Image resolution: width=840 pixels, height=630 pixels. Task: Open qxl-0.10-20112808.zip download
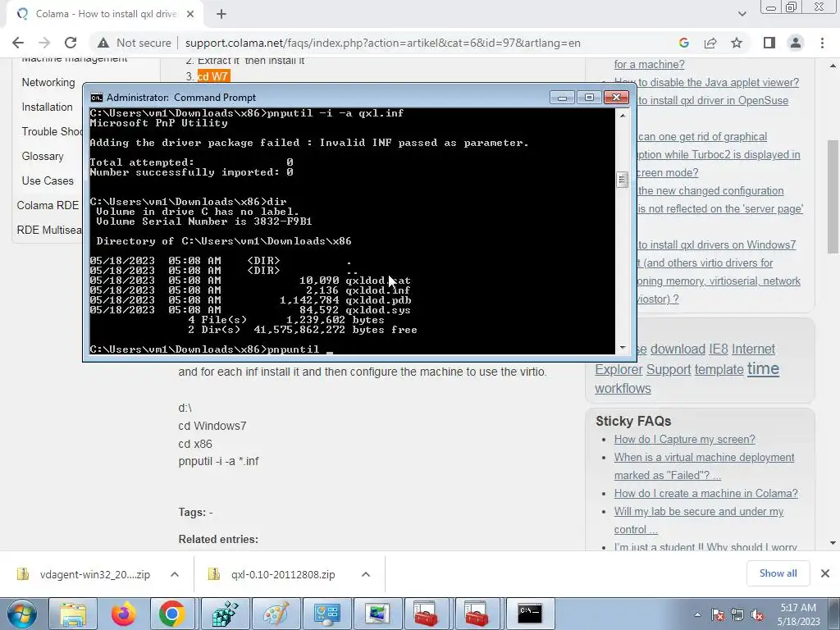(x=273, y=574)
